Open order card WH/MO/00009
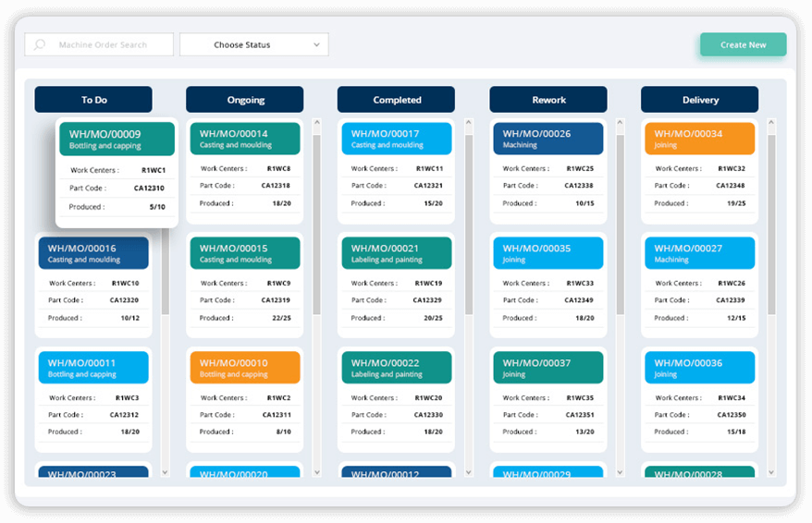 (x=117, y=139)
